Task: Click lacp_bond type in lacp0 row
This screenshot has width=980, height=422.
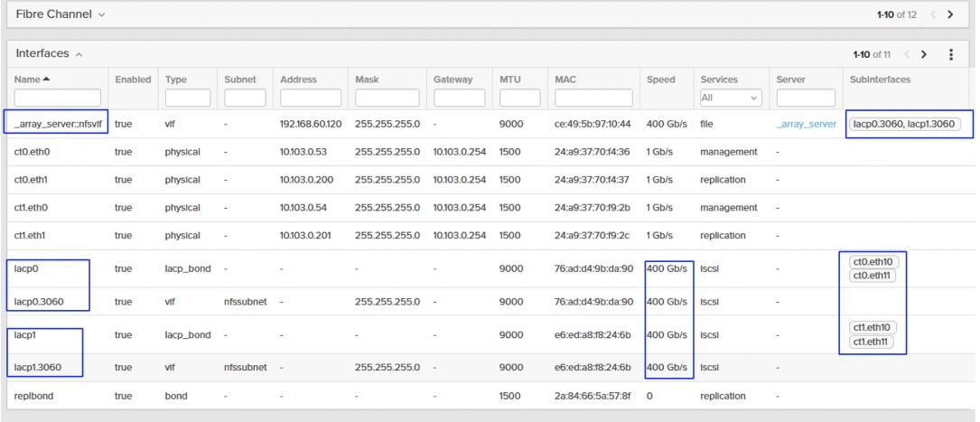Action: click(x=188, y=268)
